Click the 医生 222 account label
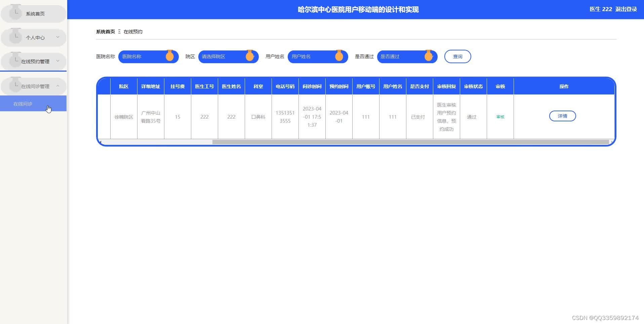 pos(601,9)
